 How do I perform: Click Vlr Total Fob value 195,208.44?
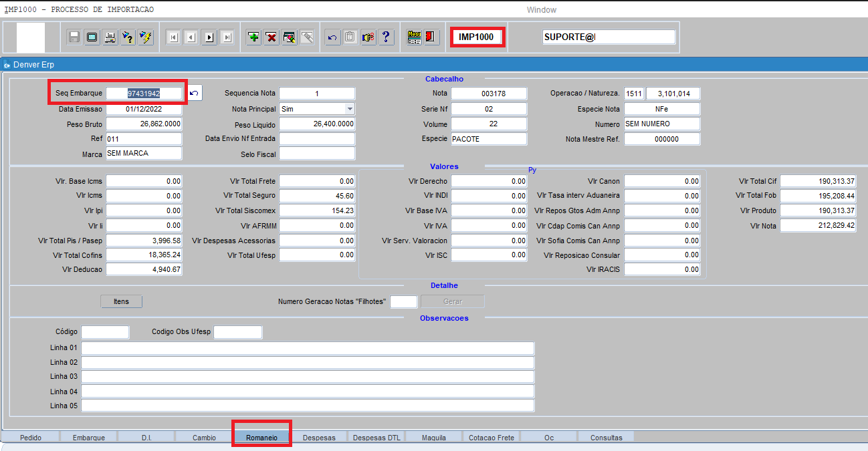pos(819,196)
